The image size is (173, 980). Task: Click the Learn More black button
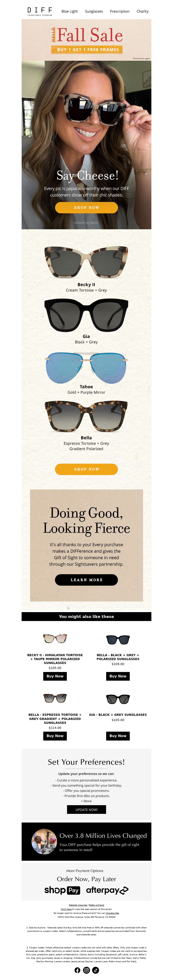(86, 580)
